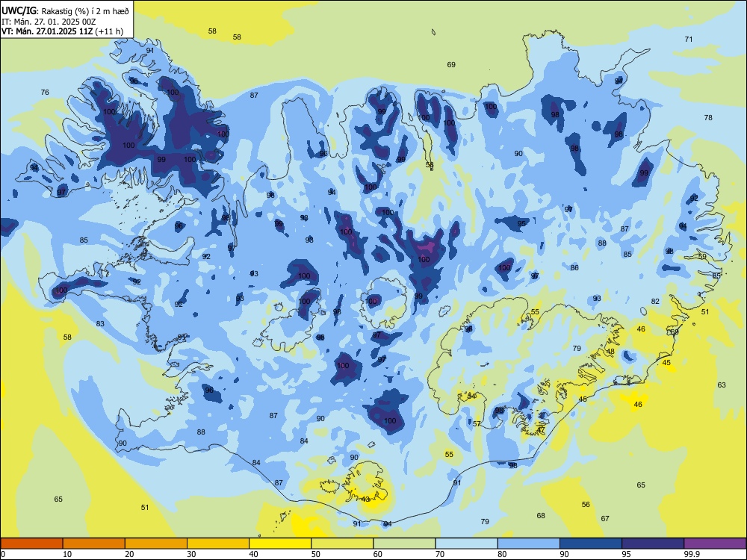This screenshot has width=747, height=560.
Task: Click the map value '57'
Action: click(477, 423)
